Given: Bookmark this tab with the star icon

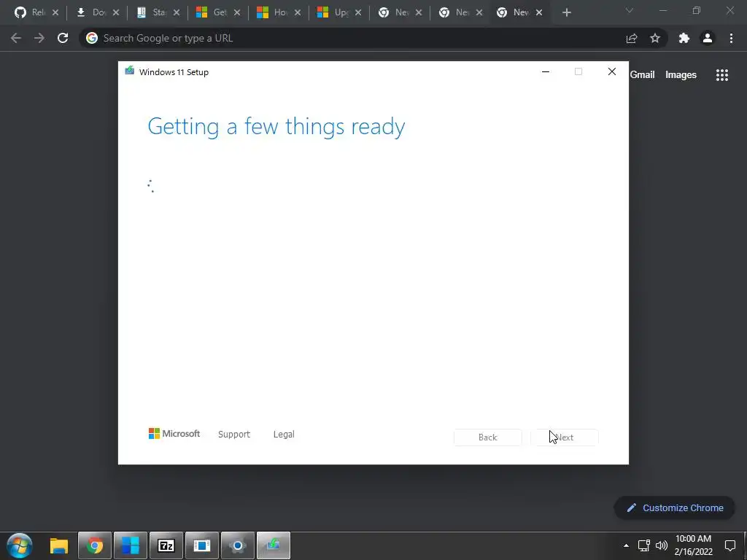Looking at the screenshot, I should pyautogui.click(x=655, y=38).
